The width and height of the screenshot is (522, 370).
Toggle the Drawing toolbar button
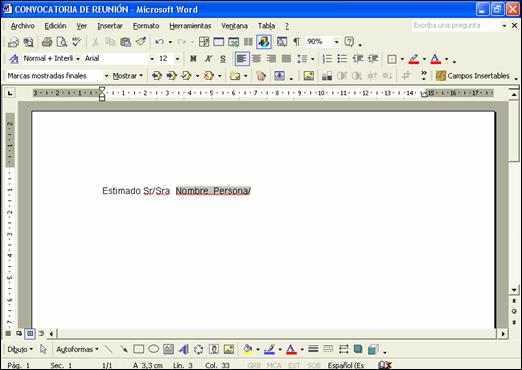pos(264,42)
